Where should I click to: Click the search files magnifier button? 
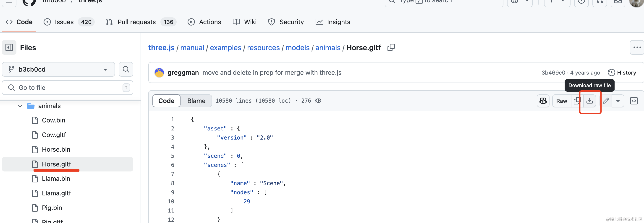[x=126, y=69]
